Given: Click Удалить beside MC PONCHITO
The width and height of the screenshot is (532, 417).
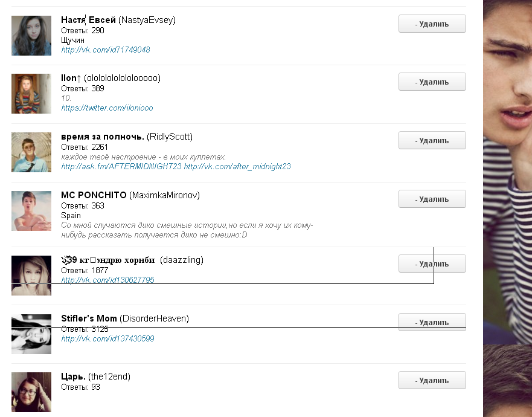Looking at the screenshot, I should point(432,199).
